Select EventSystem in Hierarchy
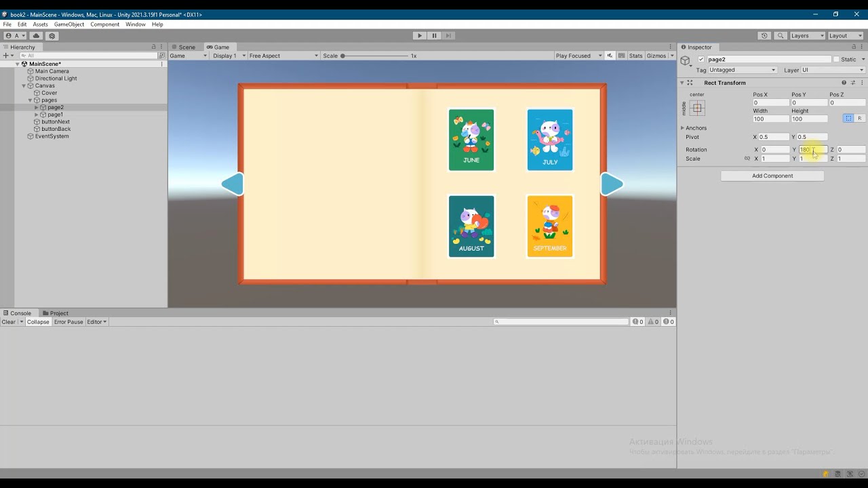Viewport: 868px width, 488px height. (52, 136)
